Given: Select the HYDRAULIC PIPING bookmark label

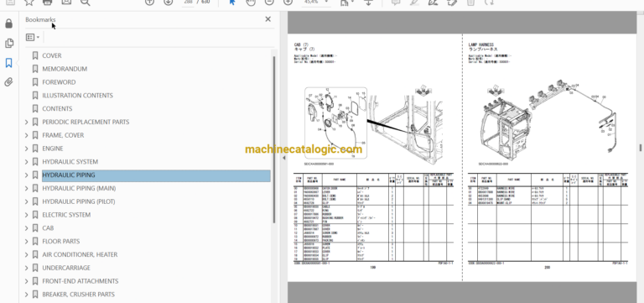Looking at the screenshot, I should 69,175.
